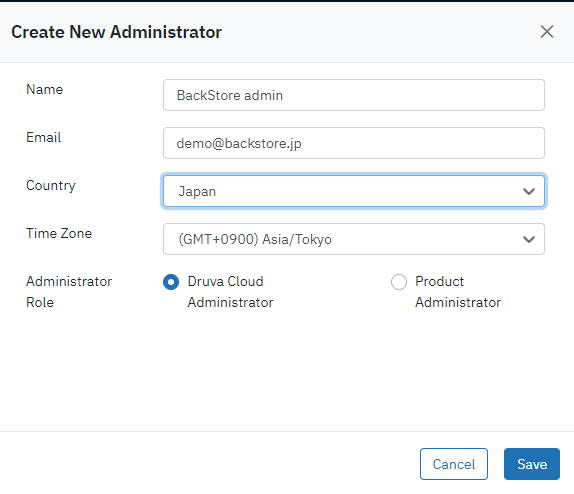Click the Email label
This screenshot has width=574, height=494.
[x=44, y=137]
